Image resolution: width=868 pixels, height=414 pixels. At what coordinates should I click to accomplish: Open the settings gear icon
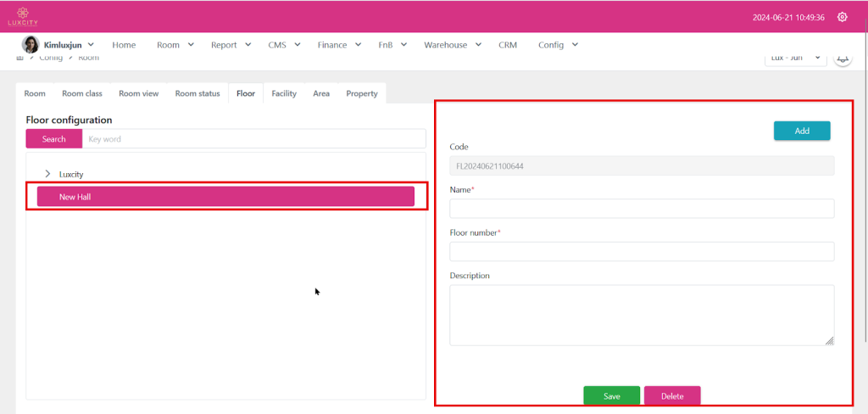(842, 17)
